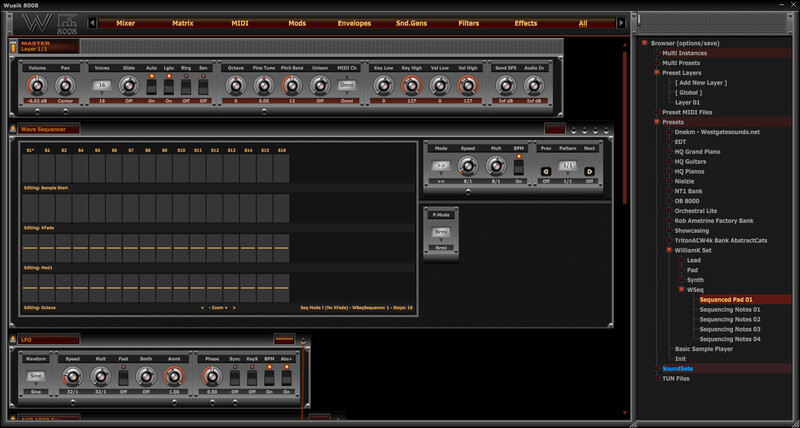Image resolution: width=800 pixels, height=428 pixels.
Task: Collapse the WilliamK Set tree node
Action: 669,250
